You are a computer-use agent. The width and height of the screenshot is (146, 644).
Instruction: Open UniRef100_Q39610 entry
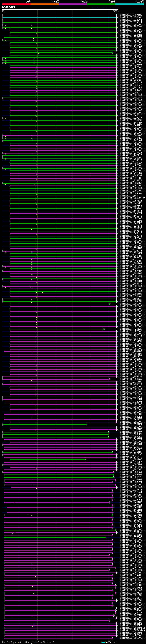coord(131,384)
